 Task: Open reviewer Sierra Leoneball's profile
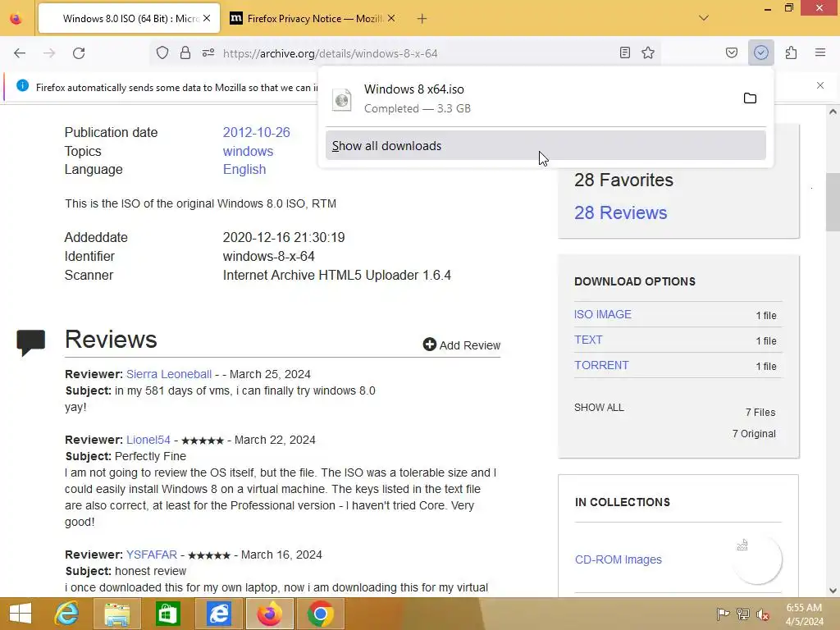169,374
